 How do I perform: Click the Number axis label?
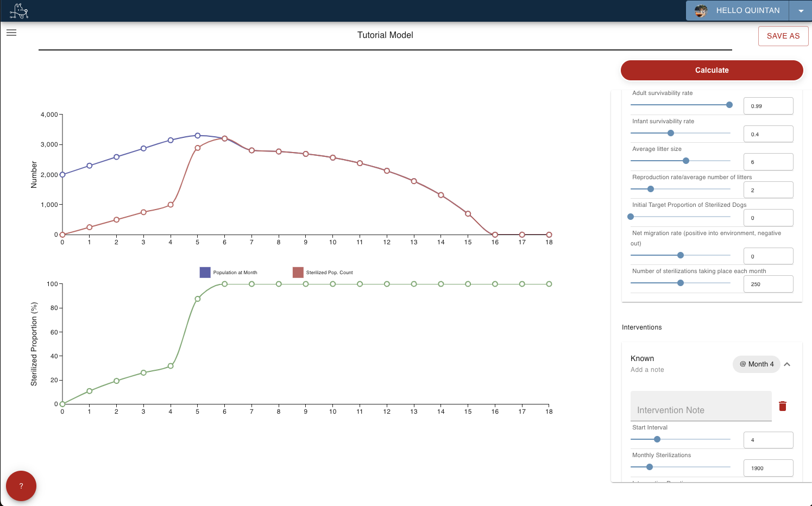click(x=34, y=175)
